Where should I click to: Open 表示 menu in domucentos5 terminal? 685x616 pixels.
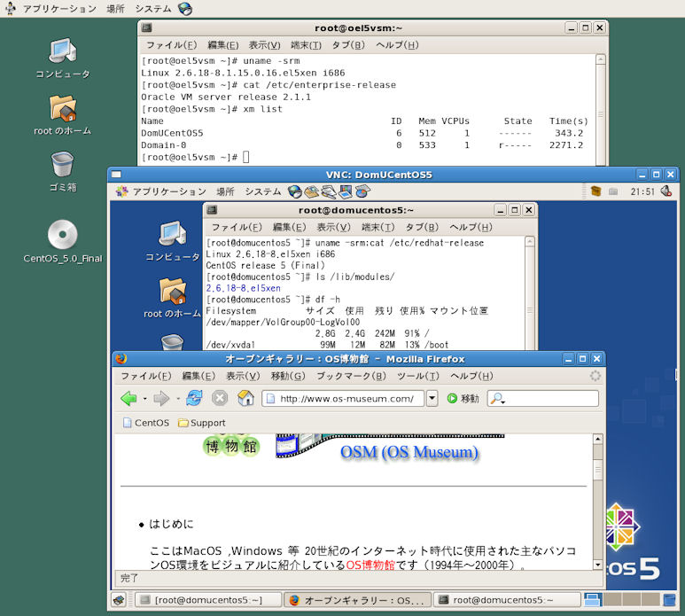click(333, 227)
